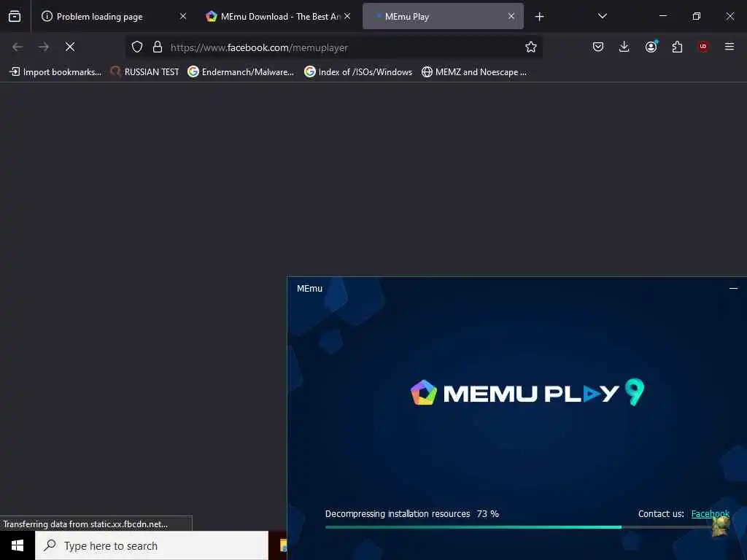
Task: Open Import bookmarks bookmark
Action: click(x=55, y=72)
